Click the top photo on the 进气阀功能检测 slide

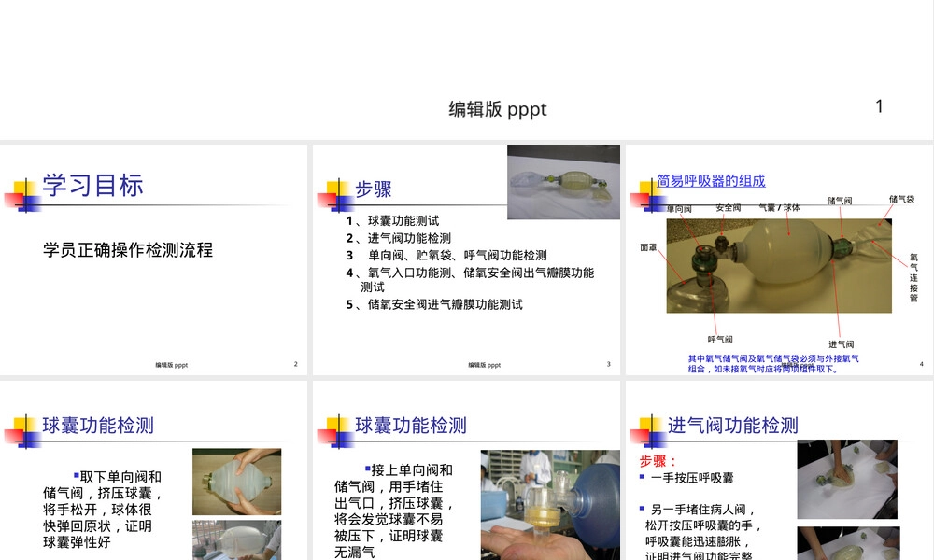pos(847,480)
